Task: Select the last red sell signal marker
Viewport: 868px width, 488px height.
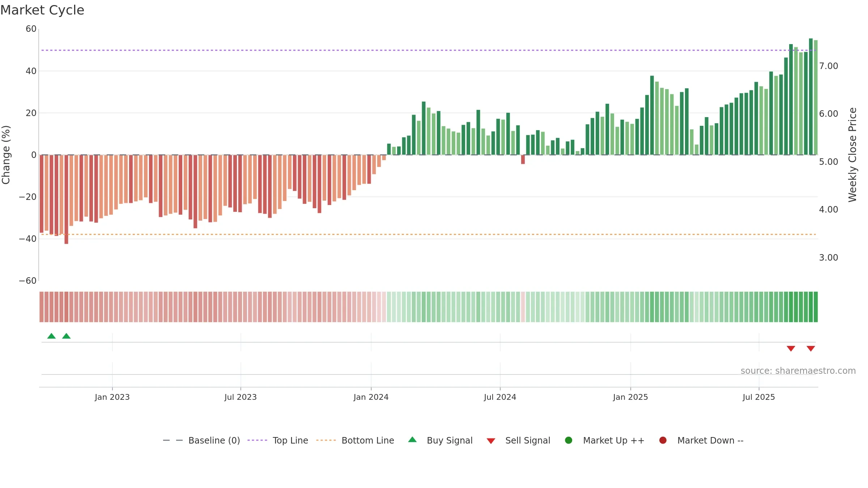Action: tap(811, 348)
